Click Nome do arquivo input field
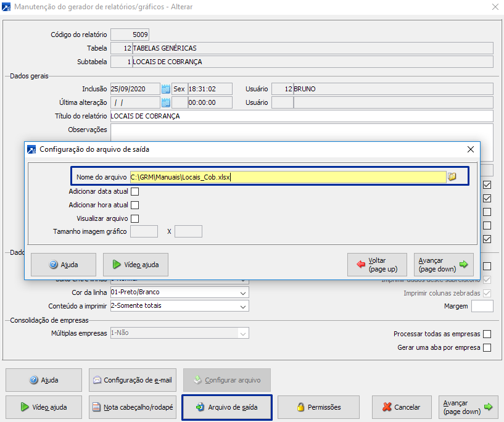The height and width of the screenshot is (422, 504). pos(287,177)
